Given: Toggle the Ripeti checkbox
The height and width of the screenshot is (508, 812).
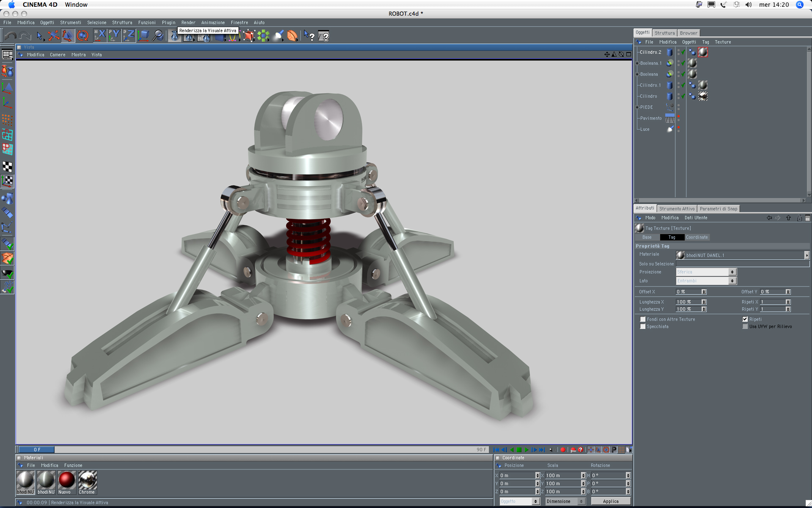Looking at the screenshot, I should 745,319.
